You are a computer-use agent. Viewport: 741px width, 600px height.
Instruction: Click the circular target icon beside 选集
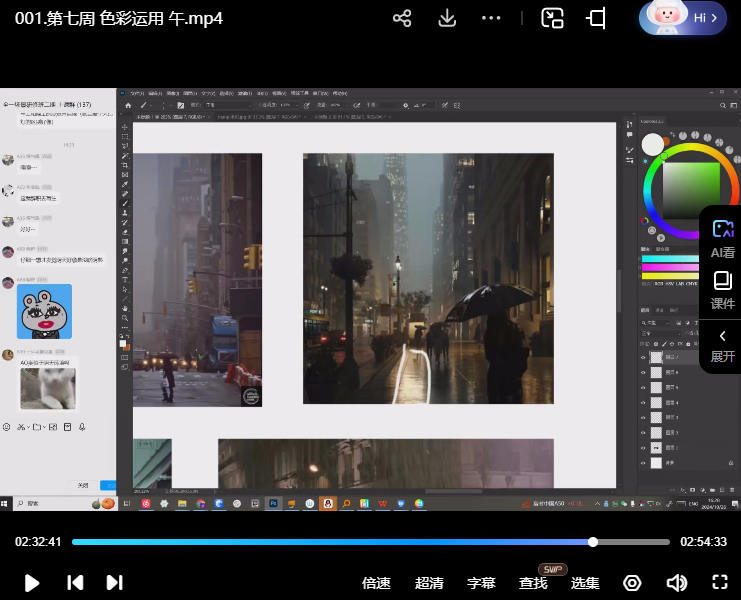(x=632, y=583)
